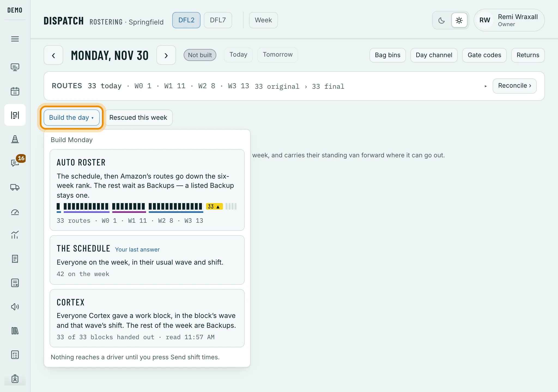Select the active rostering sidebar icon
The height and width of the screenshot is (392, 558).
point(15,115)
